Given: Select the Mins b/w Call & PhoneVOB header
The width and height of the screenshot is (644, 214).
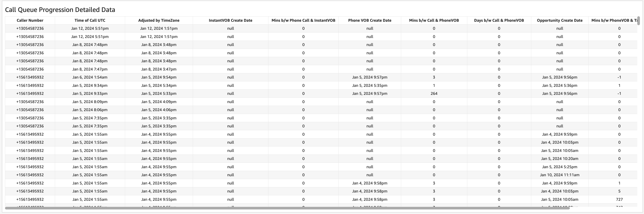Looking at the screenshot, I should pos(434,21).
